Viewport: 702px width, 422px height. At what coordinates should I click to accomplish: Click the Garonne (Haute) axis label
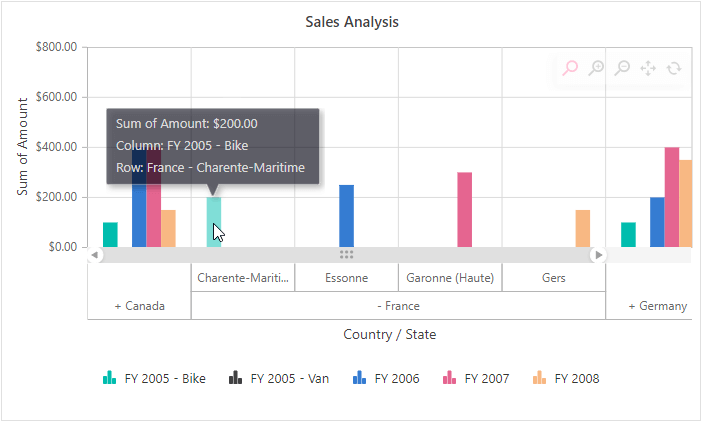[x=450, y=277]
